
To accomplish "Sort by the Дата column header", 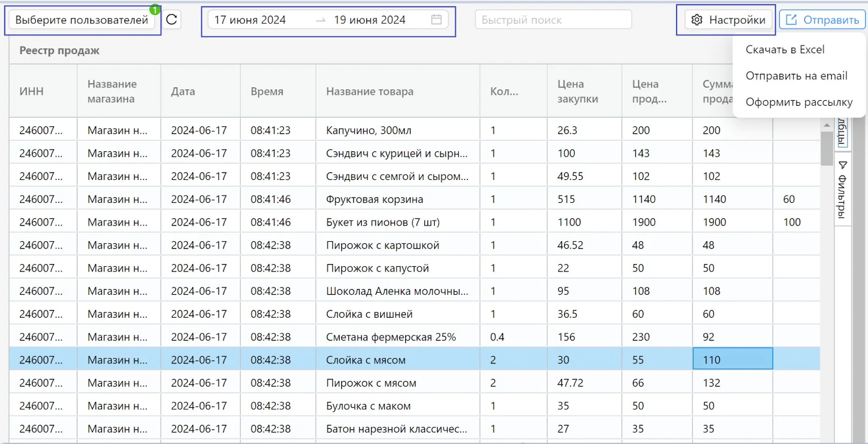I will tap(200, 91).
